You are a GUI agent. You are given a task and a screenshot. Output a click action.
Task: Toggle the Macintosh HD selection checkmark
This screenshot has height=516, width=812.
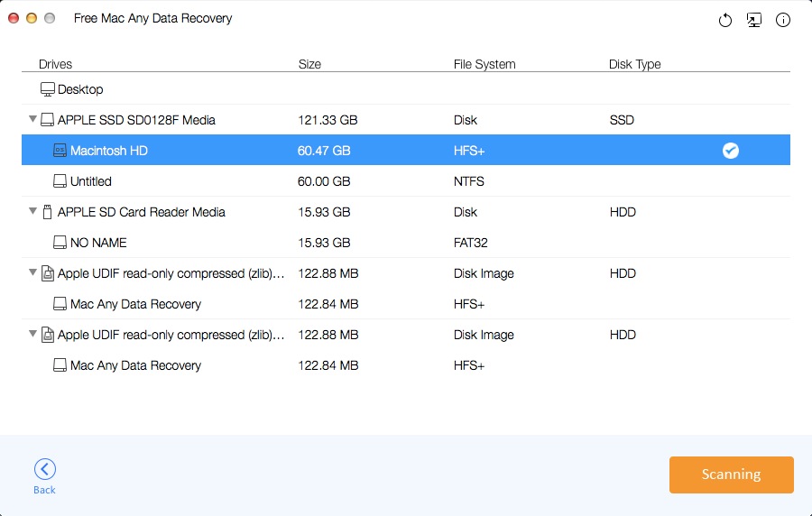point(731,151)
